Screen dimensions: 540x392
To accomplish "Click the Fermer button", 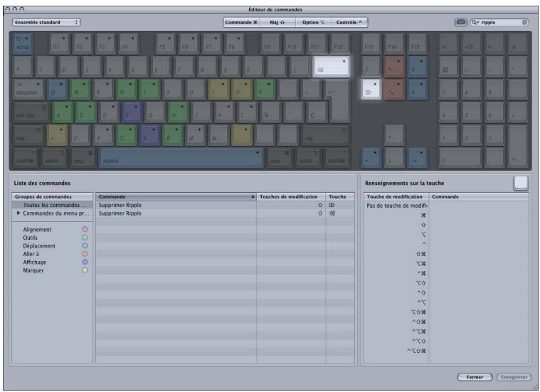I will [475, 377].
